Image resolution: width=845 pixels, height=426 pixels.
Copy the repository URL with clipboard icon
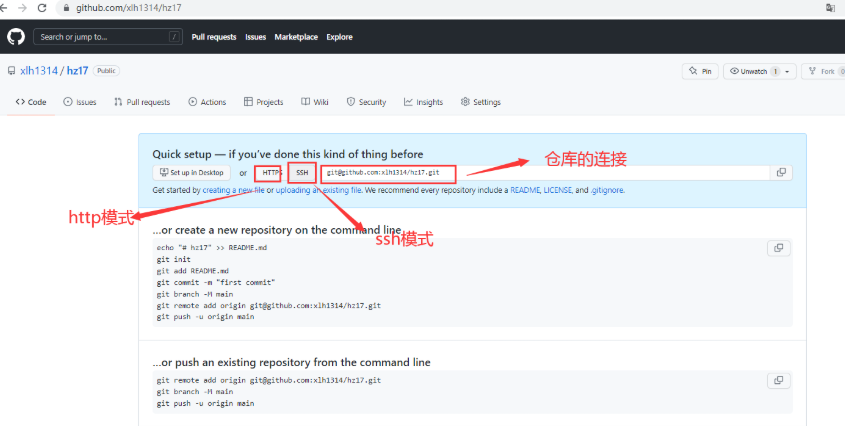point(781,173)
